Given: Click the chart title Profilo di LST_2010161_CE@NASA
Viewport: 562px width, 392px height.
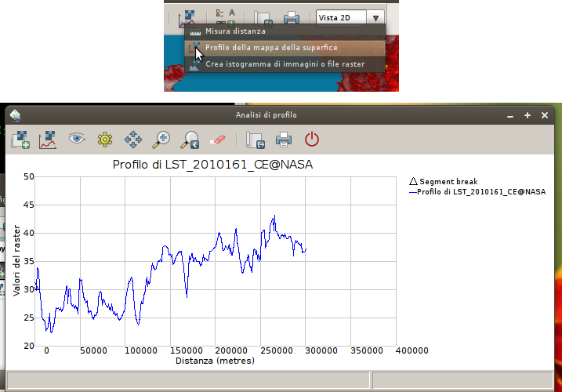Looking at the screenshot, I should (x=212, y=165).
